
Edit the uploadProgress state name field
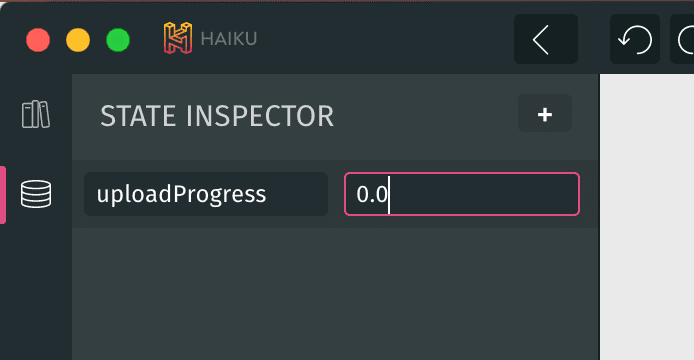click(x=206, y=194)
